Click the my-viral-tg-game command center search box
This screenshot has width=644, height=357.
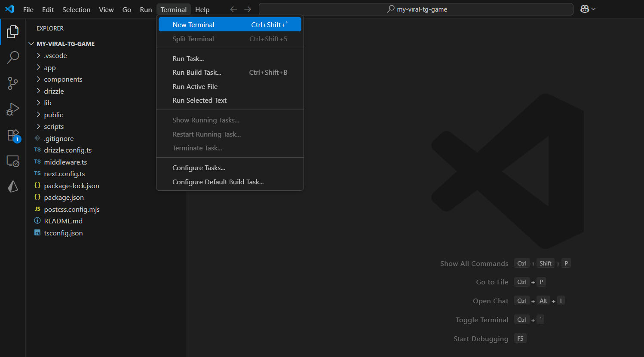click(416, 9)
